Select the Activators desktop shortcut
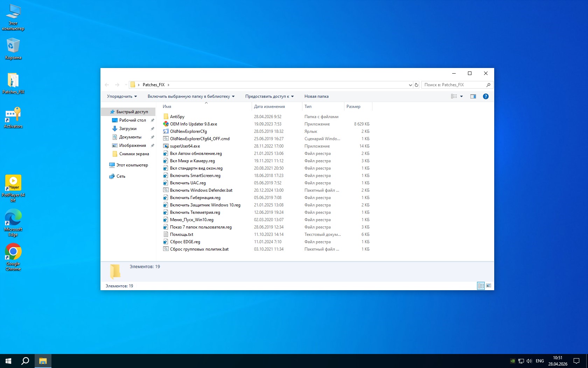Screen dimensions: 588x368 (x=13, y=118)
